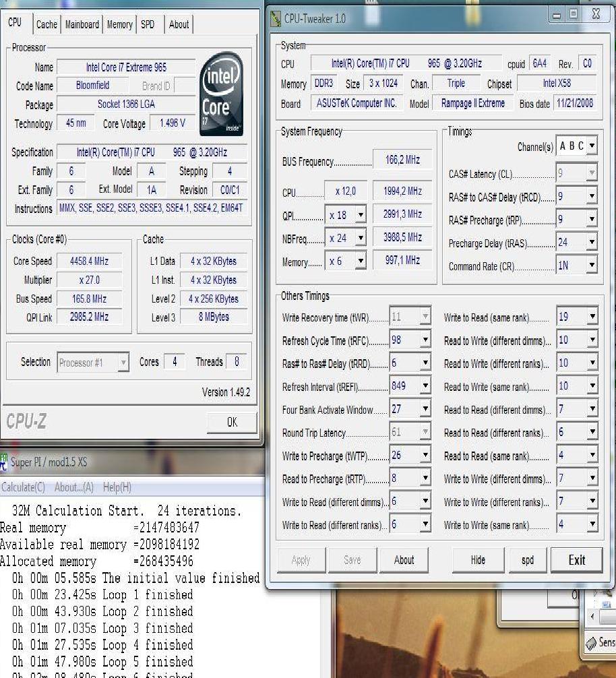Screen dimensions: 616x678
Task: Open the Write to Read (same rank) dropdown
Action: [x=592, y=317]
